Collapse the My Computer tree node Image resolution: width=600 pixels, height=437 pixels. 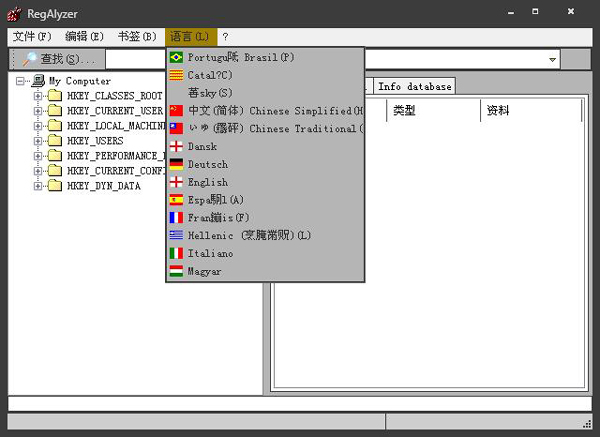tap(20, 81)
